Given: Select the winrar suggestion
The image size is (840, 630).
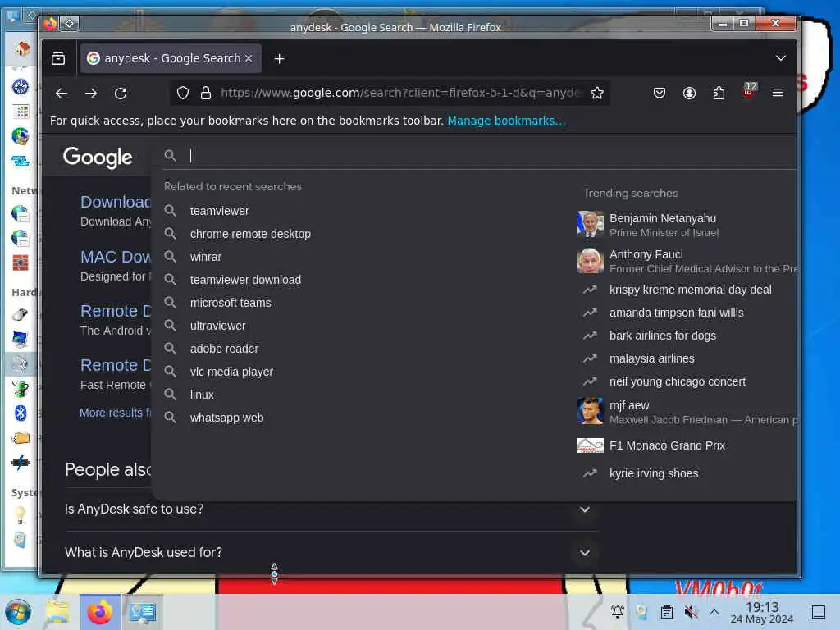Looking at the screenshot, I should [x=206, y=257].
